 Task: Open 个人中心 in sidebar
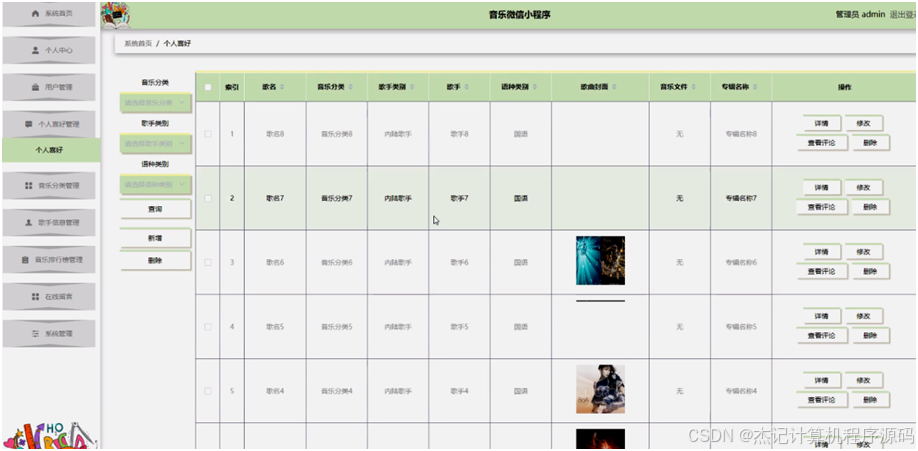point(49,50)
